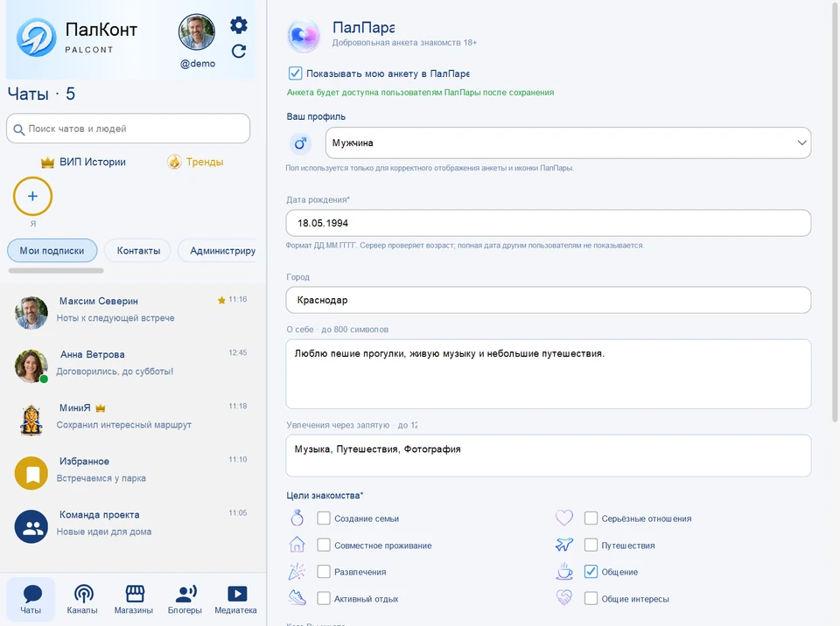This screenshot has height=626, width=840.
Task: Open Блогеры in bottom navigation
Action: (185, 599)
